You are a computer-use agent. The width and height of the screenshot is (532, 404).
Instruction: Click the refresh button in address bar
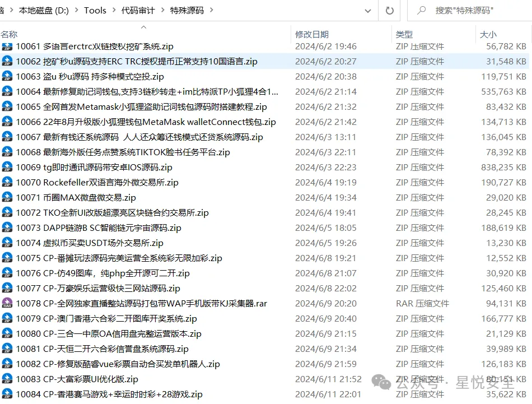point(390,11)
